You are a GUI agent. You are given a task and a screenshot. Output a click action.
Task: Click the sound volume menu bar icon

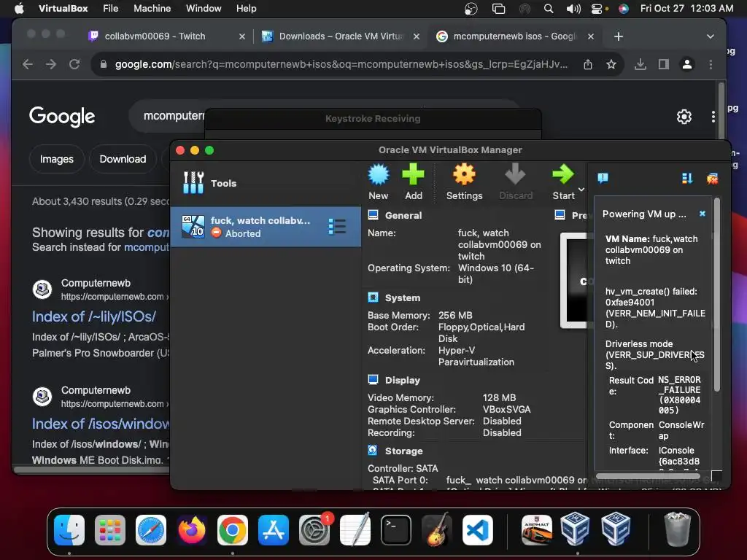(x=573, y=9)
